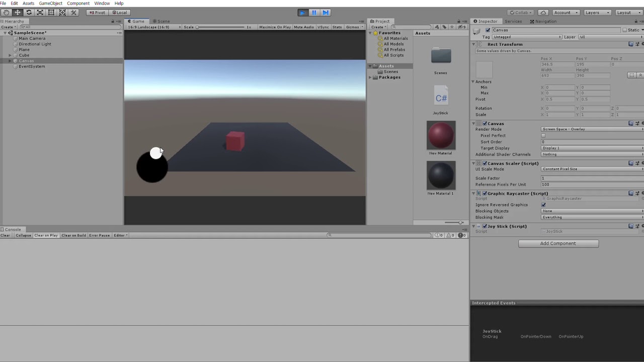Select the Rect tool in the toolbar

pyautogui.click(x=51, y=13)
